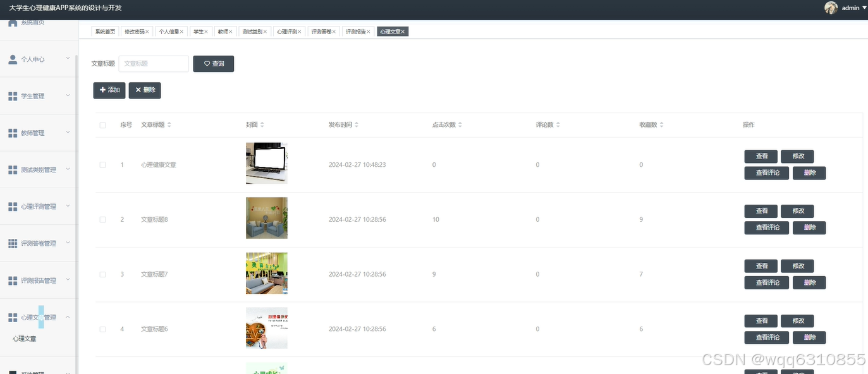Screen dimensions: 868x374
Task: Close the 测试类别 tab with its X
Action: click(265, 32)
